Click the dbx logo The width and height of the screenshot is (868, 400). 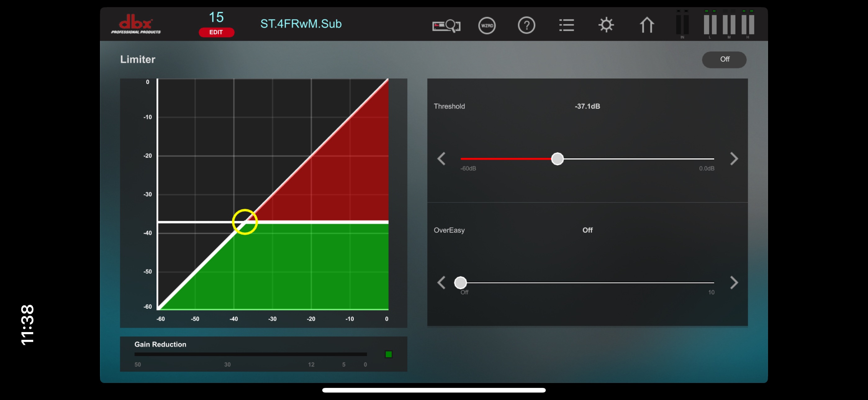136,24
